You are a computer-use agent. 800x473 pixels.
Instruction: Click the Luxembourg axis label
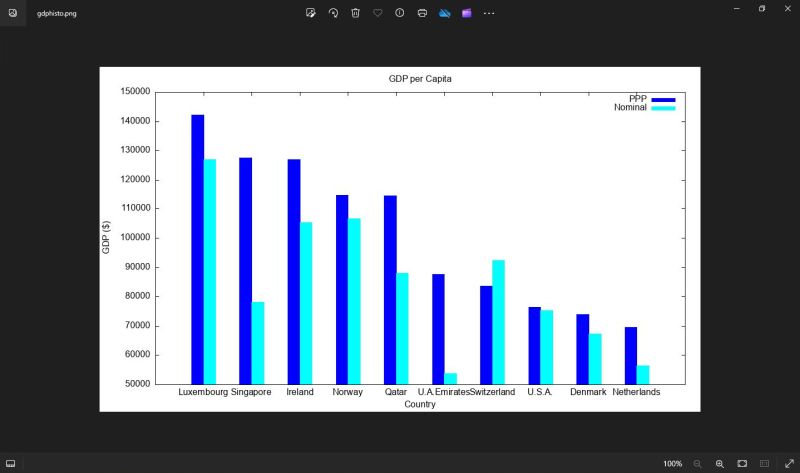[203, 392]
